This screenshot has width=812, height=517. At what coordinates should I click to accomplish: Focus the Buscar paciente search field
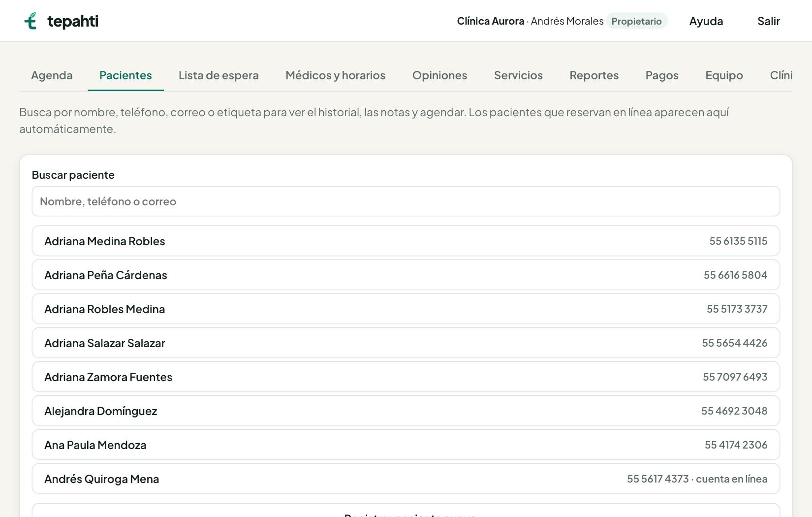(x=406, y=201)
